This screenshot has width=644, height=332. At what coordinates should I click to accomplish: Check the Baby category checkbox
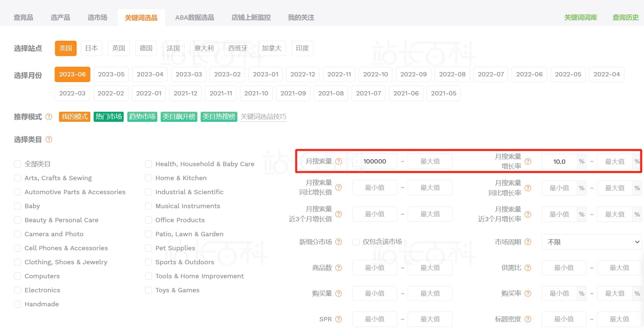[x=18, y=206]
